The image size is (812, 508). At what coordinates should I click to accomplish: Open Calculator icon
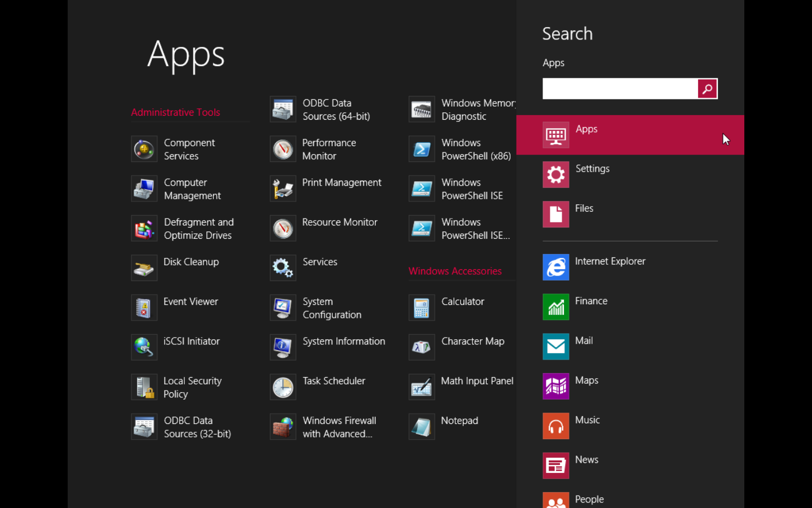[x=422, y=308]
